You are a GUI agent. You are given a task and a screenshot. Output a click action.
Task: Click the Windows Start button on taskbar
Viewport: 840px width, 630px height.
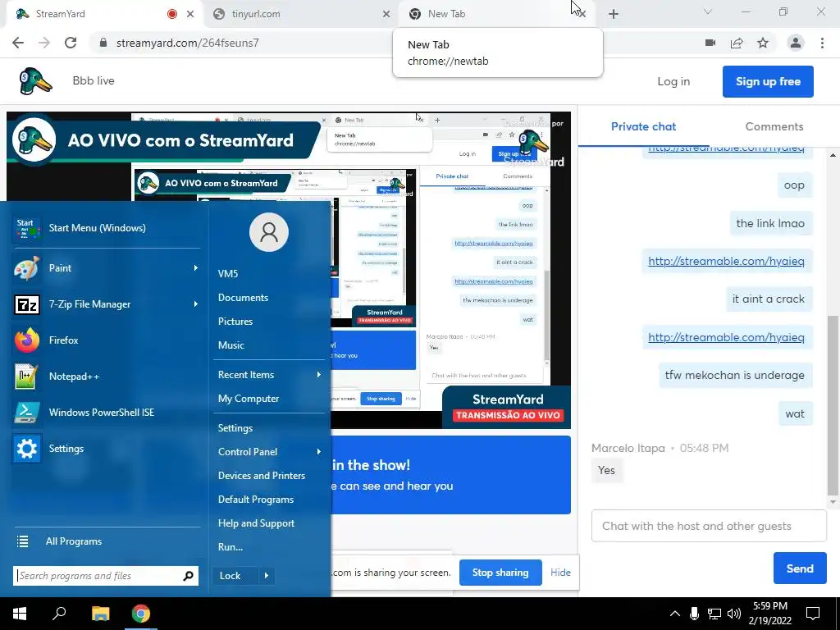point(20,614)
